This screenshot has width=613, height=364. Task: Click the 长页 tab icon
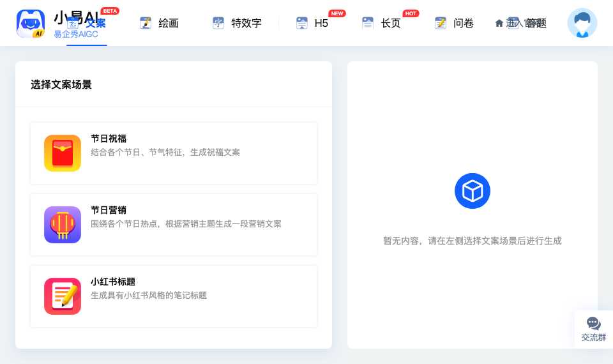(368, 23)
